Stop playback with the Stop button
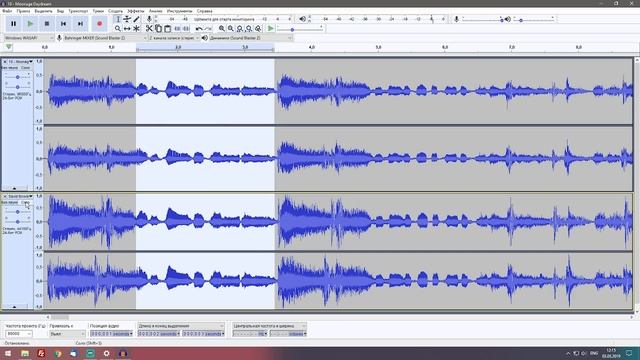 (47, 24)
